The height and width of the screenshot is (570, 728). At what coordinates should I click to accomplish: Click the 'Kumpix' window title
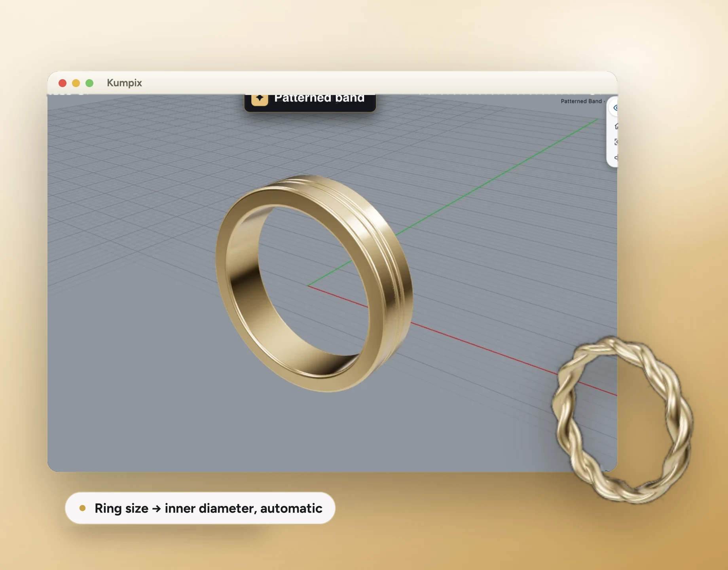coord(124,83)
